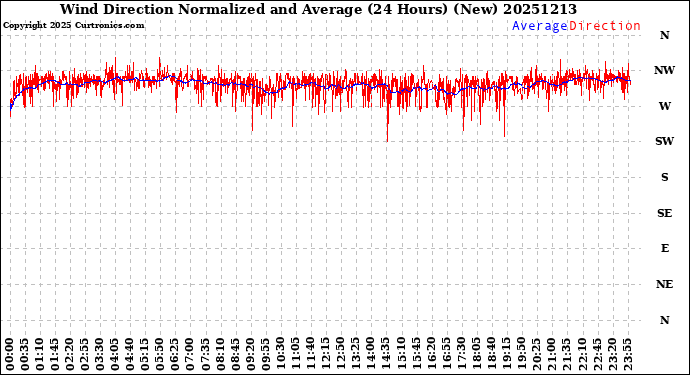Click the '08:10' time label

click(220, 354)
